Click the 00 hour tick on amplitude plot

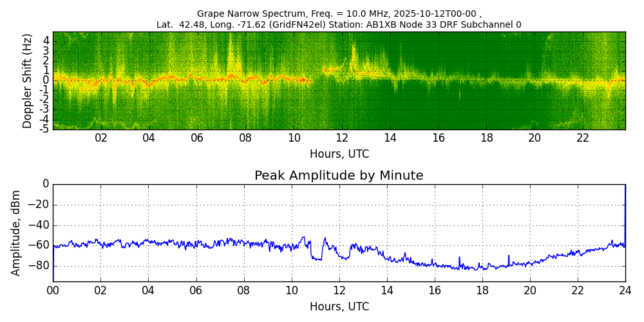coord(53,290)
